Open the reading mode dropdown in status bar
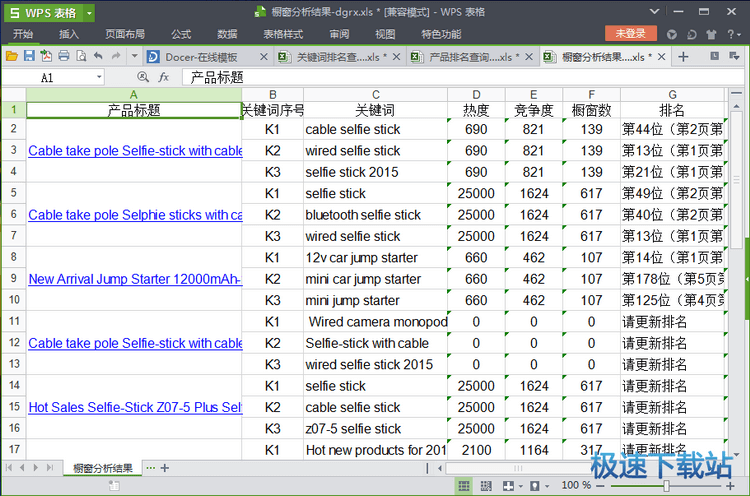The width and height of the screenshot is (750, 496). pyautogui.click(x=547, y=486)
